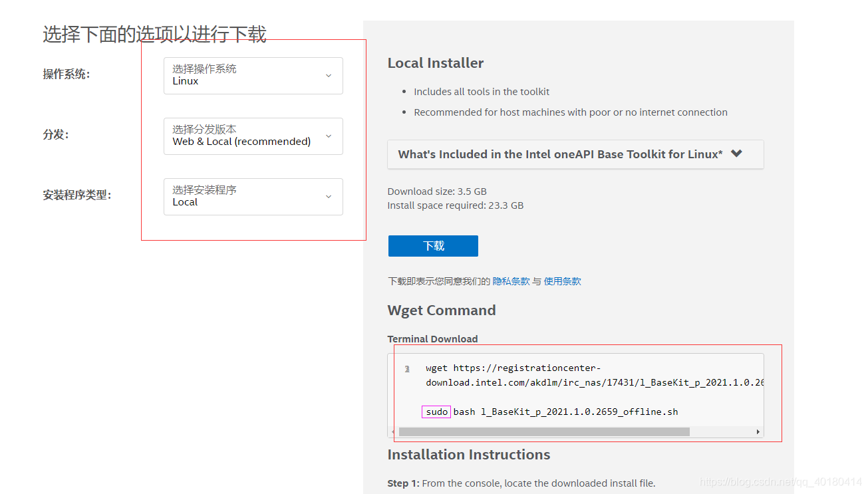Click the 选择下面的选项以进行下载 heading

pos(154,35)
